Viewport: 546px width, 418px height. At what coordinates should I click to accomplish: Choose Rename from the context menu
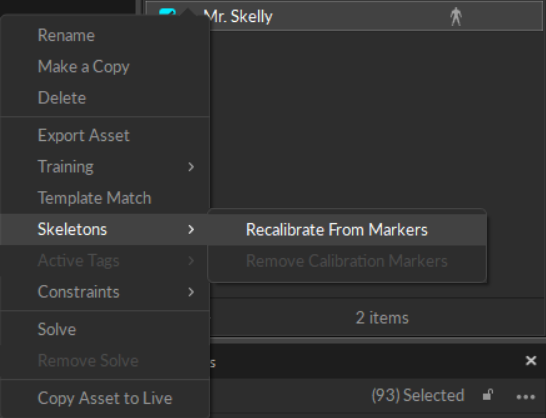(66, 35)
